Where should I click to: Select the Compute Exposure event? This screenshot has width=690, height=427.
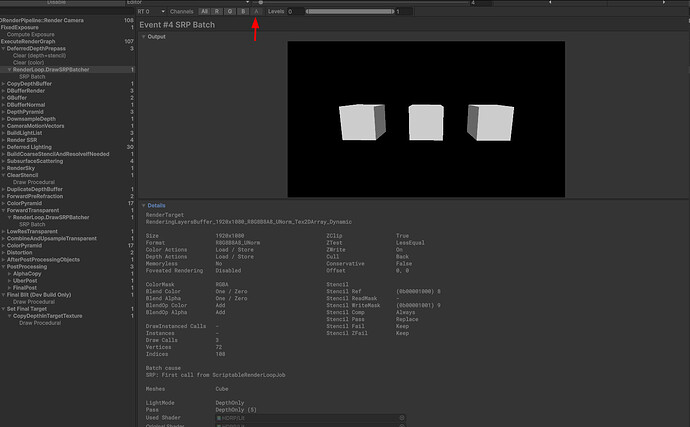pos(30,34)
